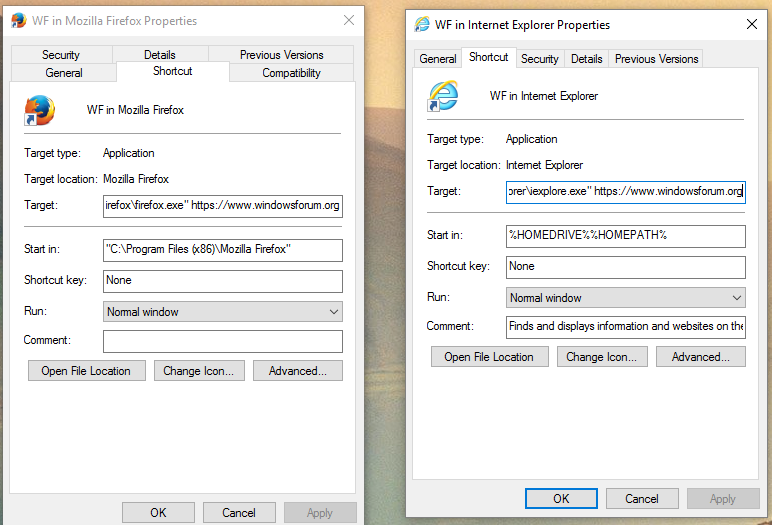
Task: Click Apply in the Internet Explorer Properties window
Action: pyautogui.click(x=723, y=498)
